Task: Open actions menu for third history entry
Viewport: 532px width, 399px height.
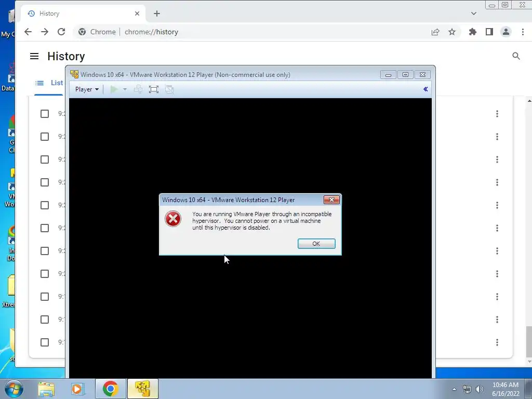Action: click(497, 159)
